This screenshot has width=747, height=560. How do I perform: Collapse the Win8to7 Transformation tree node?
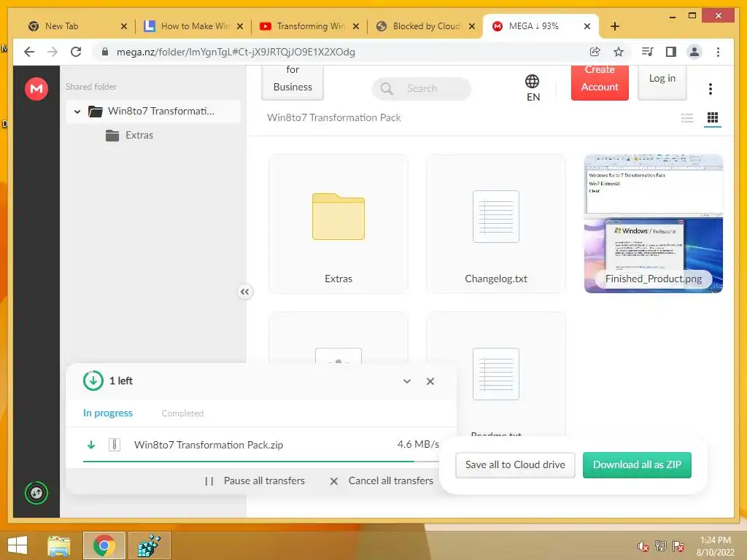click(77, 112)
